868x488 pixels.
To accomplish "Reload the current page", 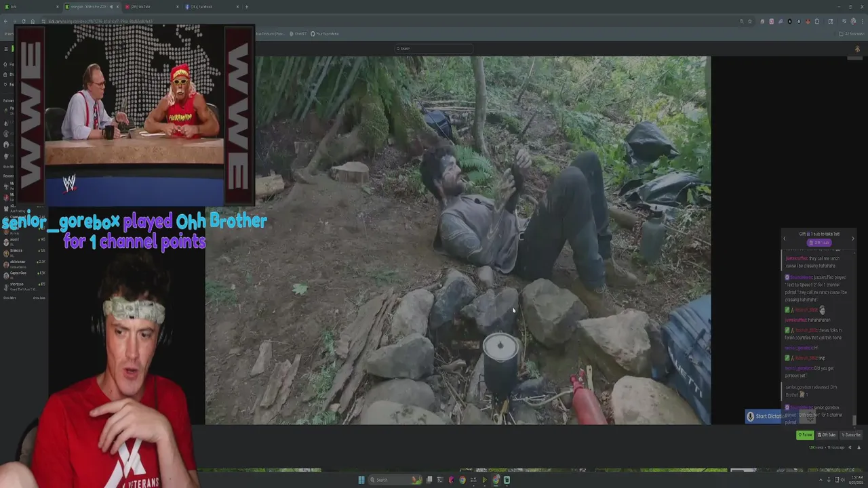I will pyautogui.click(x=24, y=21).
